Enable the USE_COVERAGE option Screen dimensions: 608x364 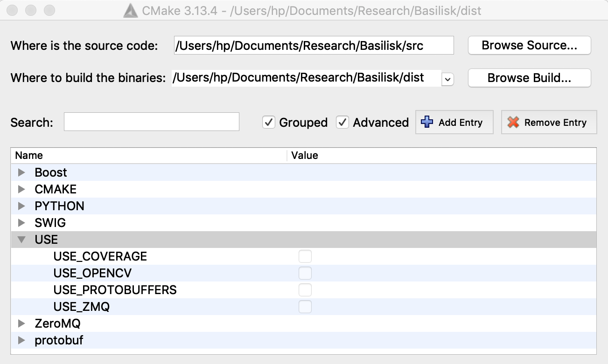pos(305,256)
